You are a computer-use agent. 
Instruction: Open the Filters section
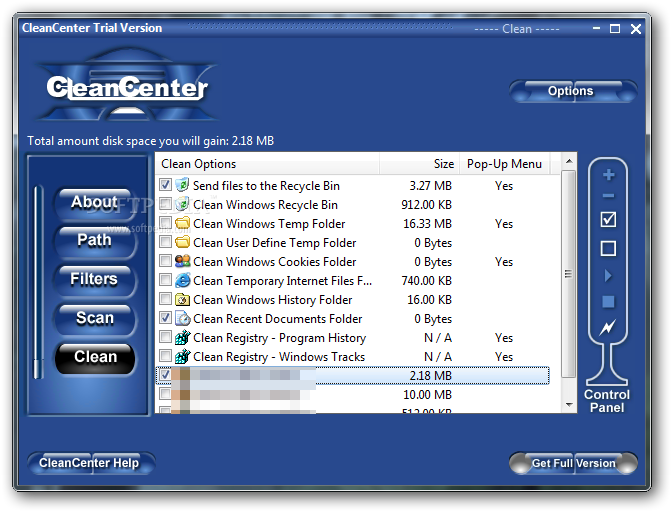point(94,279)
